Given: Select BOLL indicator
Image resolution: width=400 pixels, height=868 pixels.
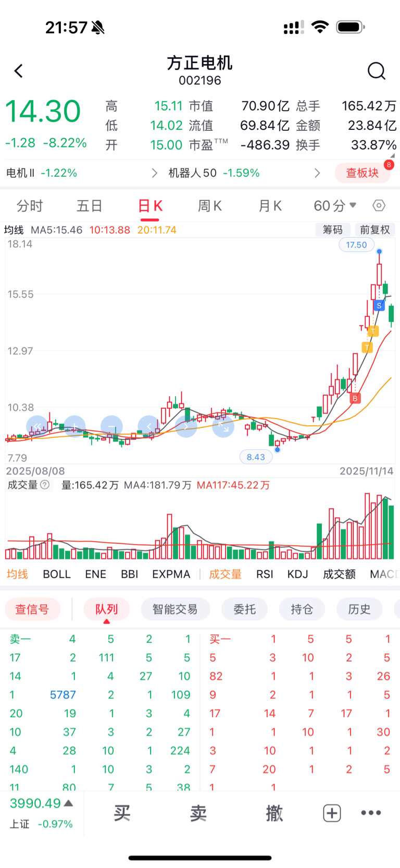Looking at the screenshot, I should [57, 574].
